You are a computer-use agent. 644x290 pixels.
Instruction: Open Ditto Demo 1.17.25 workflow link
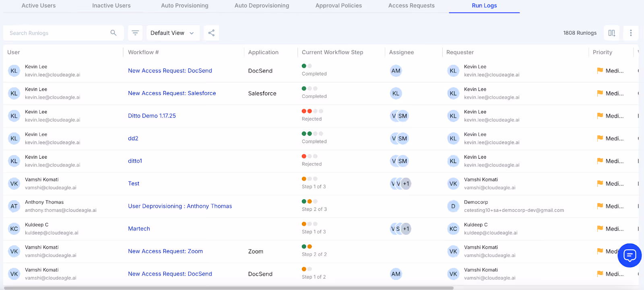[152, 116]
